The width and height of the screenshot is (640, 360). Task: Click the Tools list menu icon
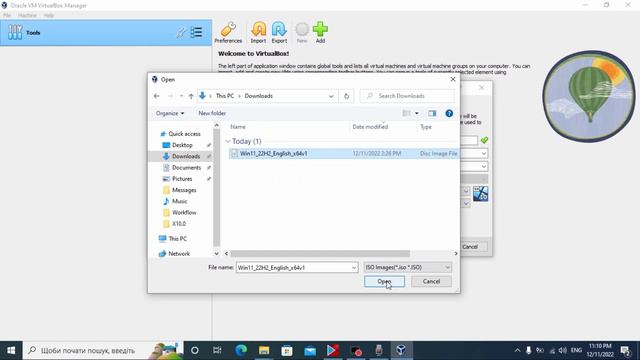(196, 32)
